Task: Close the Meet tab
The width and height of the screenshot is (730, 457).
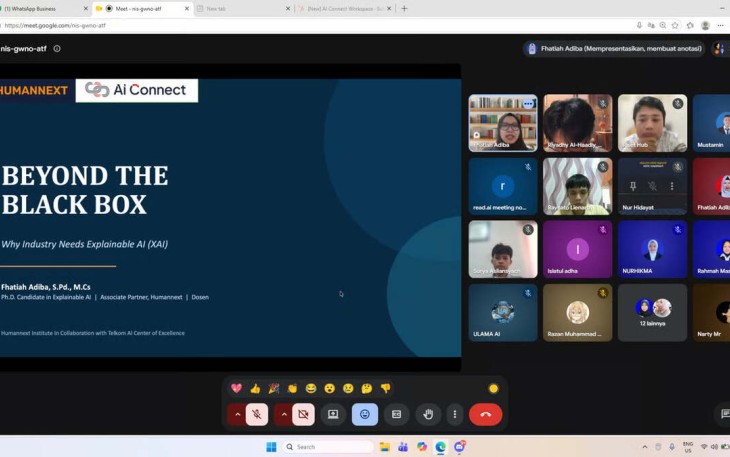Action: (x=187, y=8)
